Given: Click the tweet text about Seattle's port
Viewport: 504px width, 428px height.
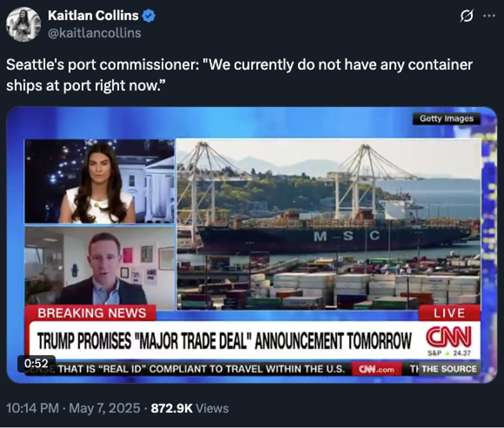Looking at the screenshot, I should (x=239, y=75).
